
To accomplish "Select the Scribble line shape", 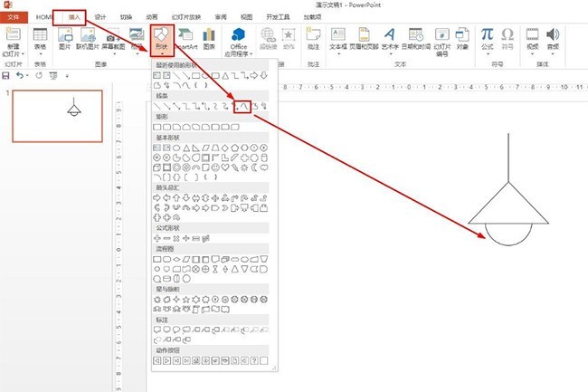I will 264,107.
